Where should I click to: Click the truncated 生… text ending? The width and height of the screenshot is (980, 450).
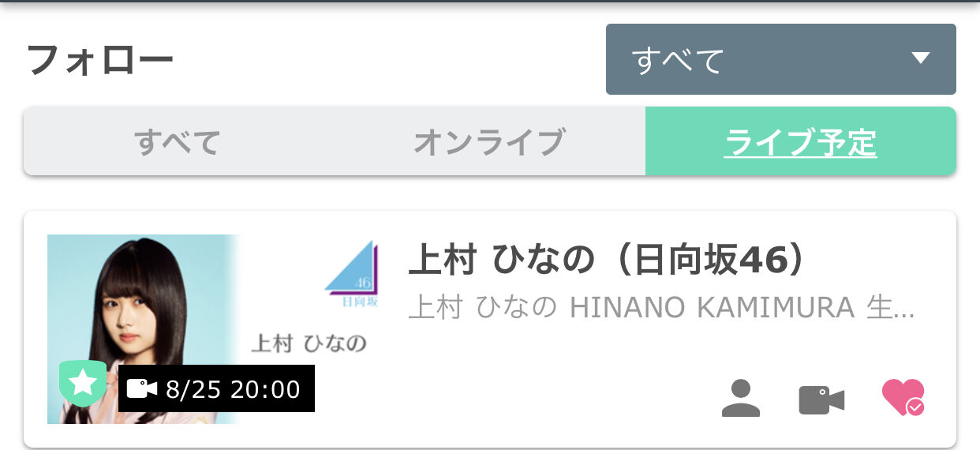[891, 308]
